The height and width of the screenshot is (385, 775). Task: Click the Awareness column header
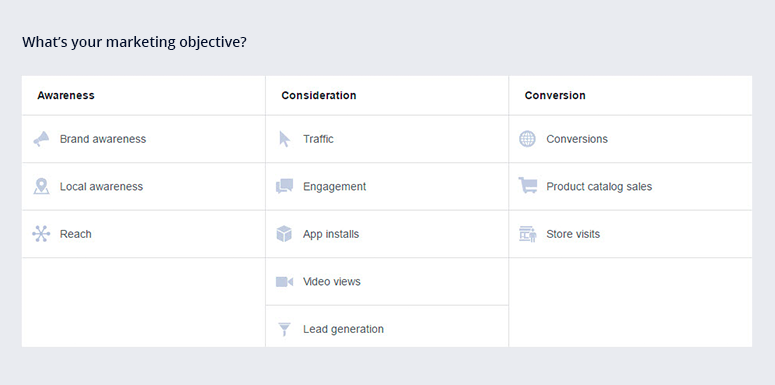point(66,95)
